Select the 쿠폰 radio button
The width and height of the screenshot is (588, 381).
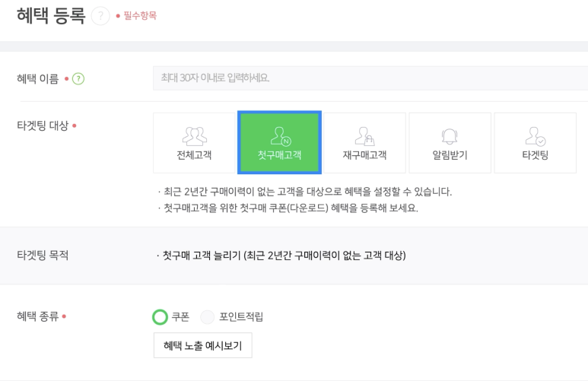coord(160,317)
